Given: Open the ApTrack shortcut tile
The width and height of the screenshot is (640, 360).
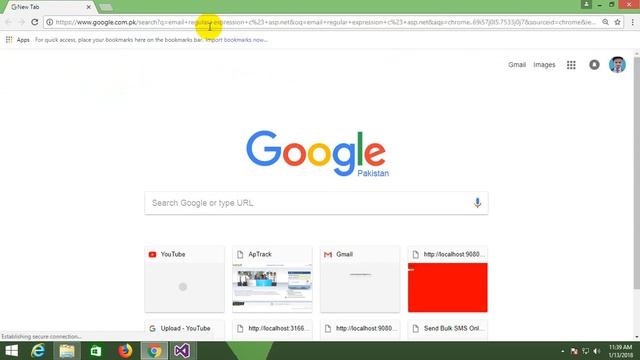Looking at the screenshot, I should coord(272,279).
